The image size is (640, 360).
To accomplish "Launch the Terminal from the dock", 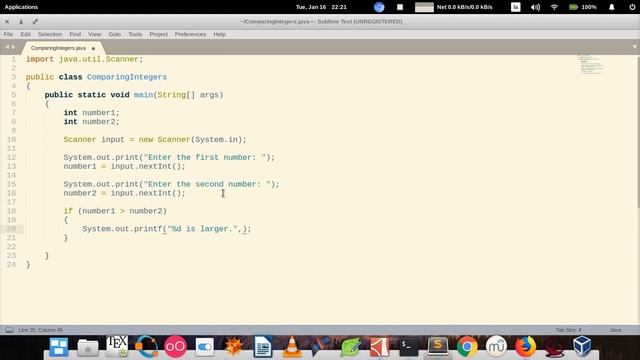I will click(x=409, y=347).
